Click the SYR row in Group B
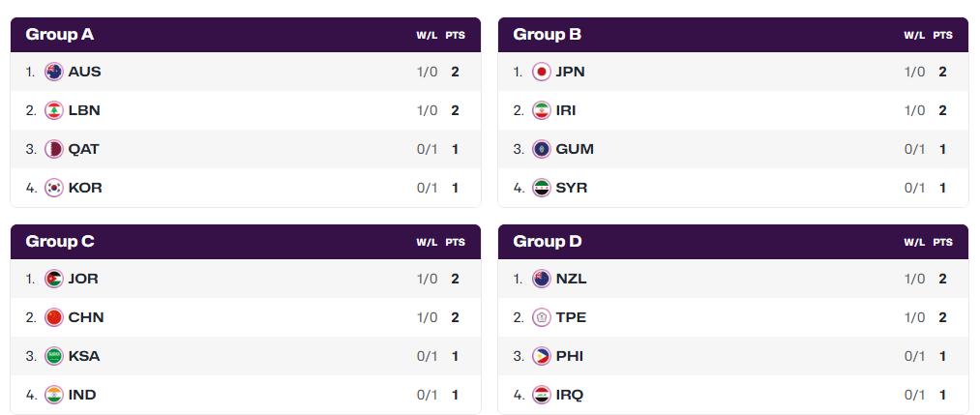The image size is (980, 415). (733, 188)
